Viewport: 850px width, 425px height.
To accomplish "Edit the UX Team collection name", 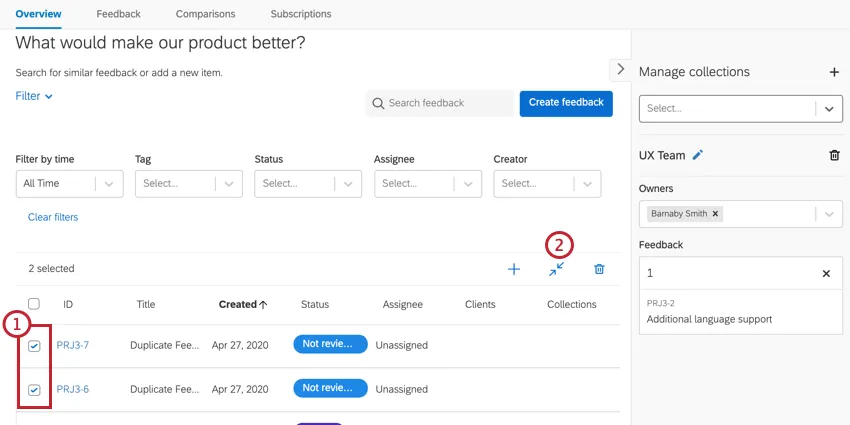I will (698, 155).
